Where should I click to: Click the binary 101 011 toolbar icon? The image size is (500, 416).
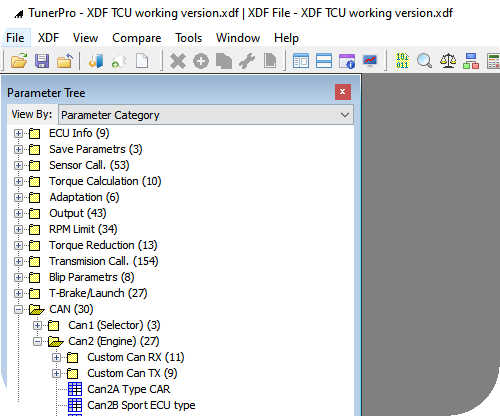(x=402, y=61)
